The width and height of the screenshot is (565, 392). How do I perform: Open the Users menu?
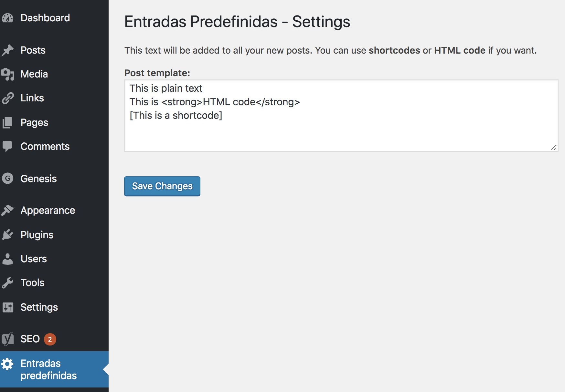[x=34, y=259]
